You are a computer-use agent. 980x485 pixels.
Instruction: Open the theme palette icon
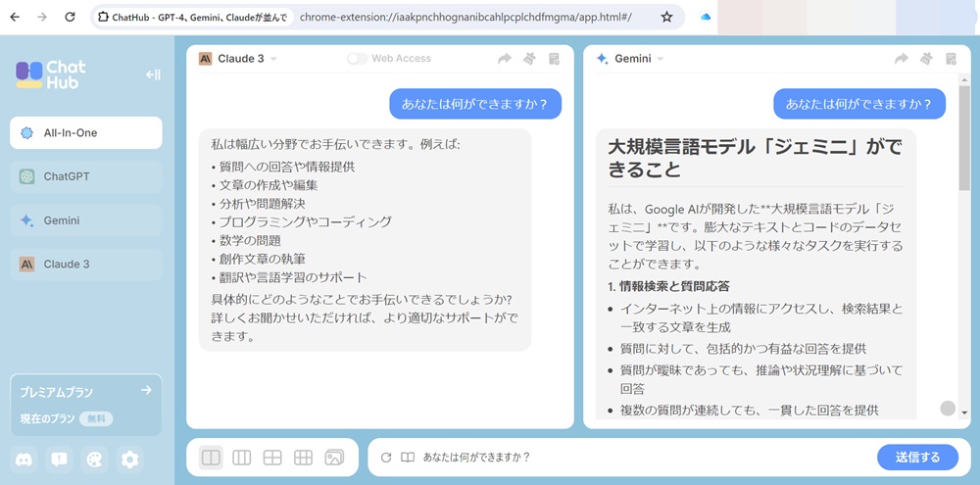(94, 460)
